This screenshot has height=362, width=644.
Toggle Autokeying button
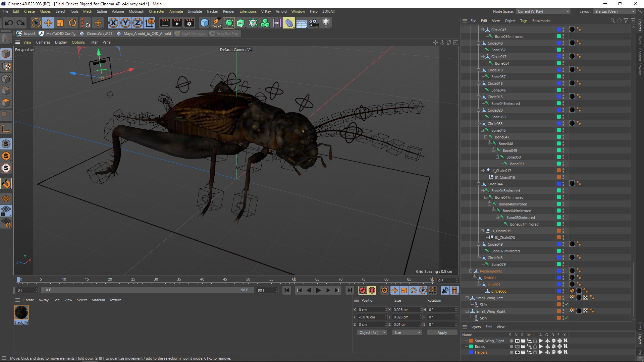372,290
